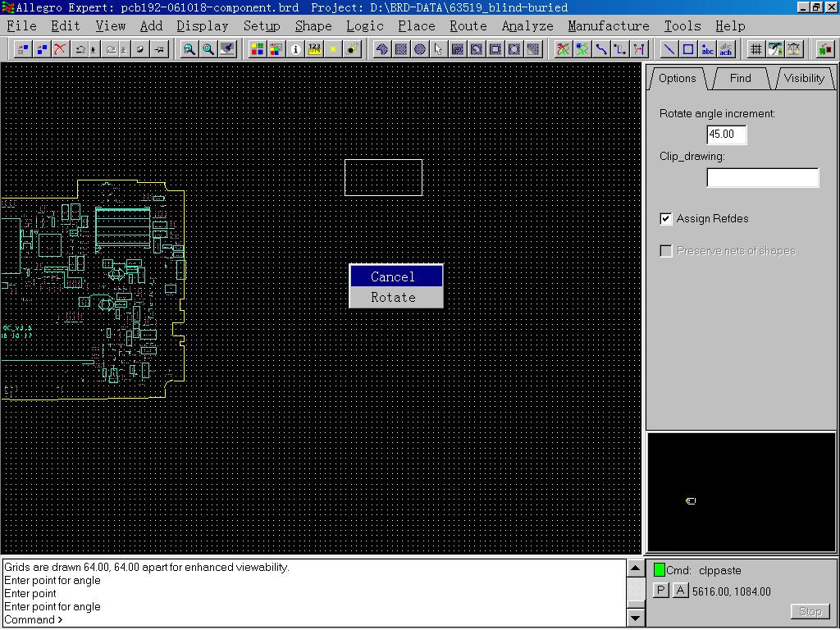Open the Color palette grid icon

coord(257,49)
